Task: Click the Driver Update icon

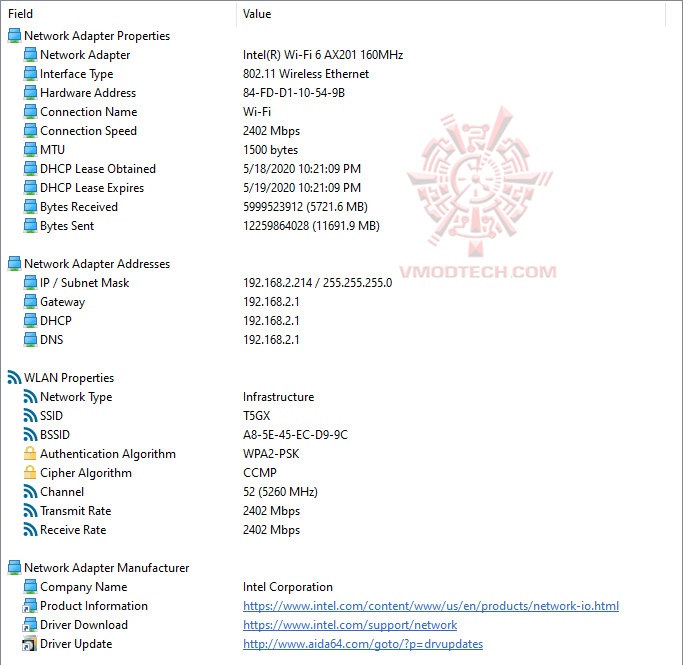Action: [30, 644]
